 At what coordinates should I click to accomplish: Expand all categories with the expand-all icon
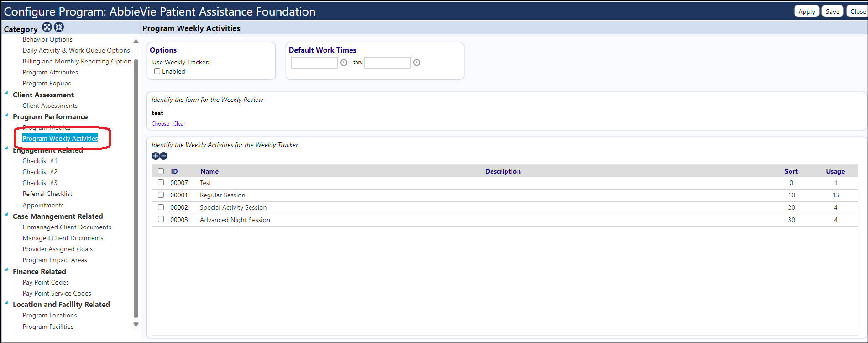coord(47,27)
